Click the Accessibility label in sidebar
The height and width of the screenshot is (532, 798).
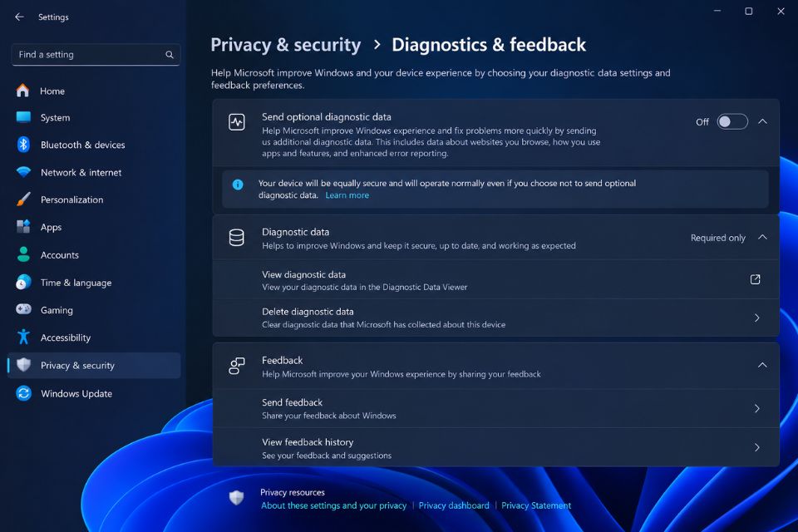(x=66, y=337)
